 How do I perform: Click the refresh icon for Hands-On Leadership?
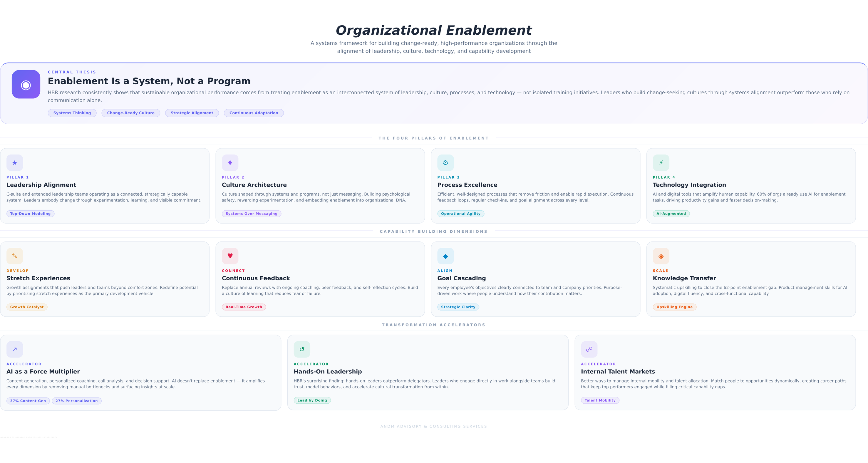tap(302, 349)
